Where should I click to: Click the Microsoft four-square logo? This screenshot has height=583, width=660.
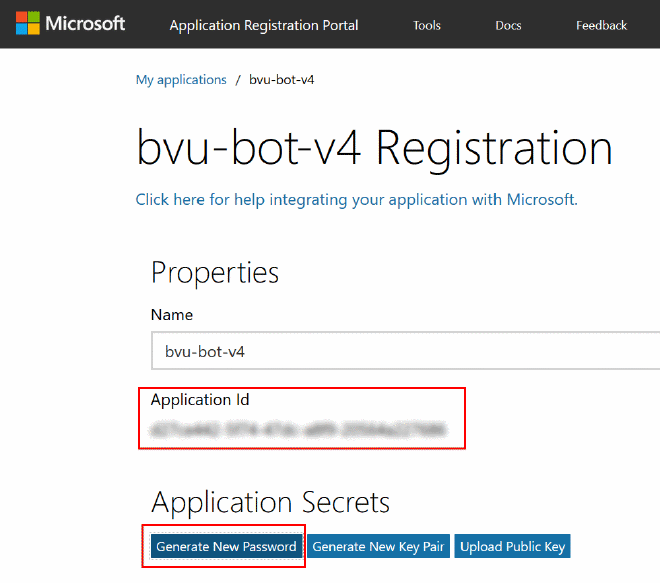point(27,24)
